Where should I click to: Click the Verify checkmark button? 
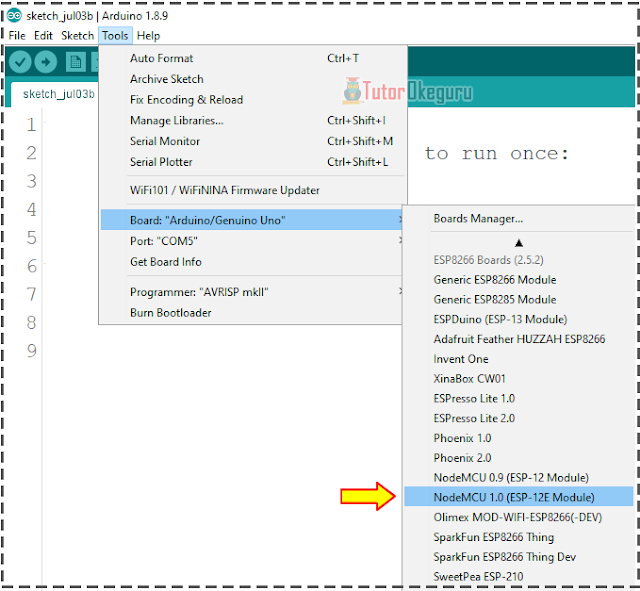tap(20, 62)
